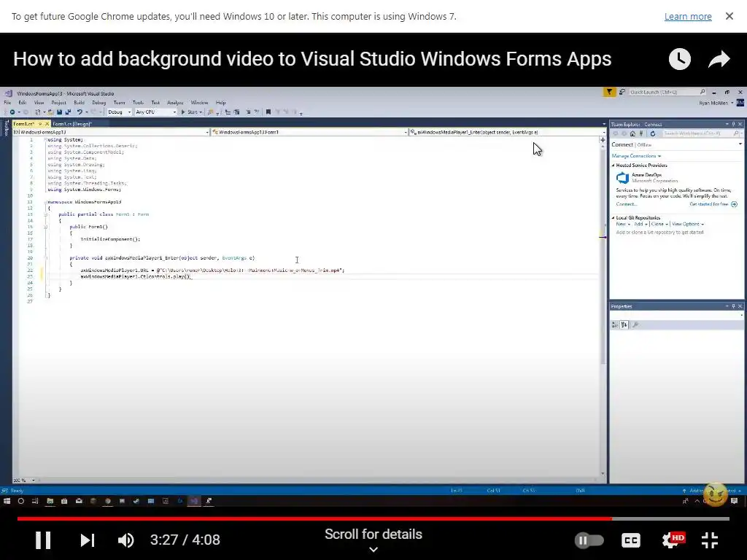Image resolution: width=747 pixels, height=560 pixels.
Task: Collapse the Hosted Service Providers section
Action: coord(613,166)
